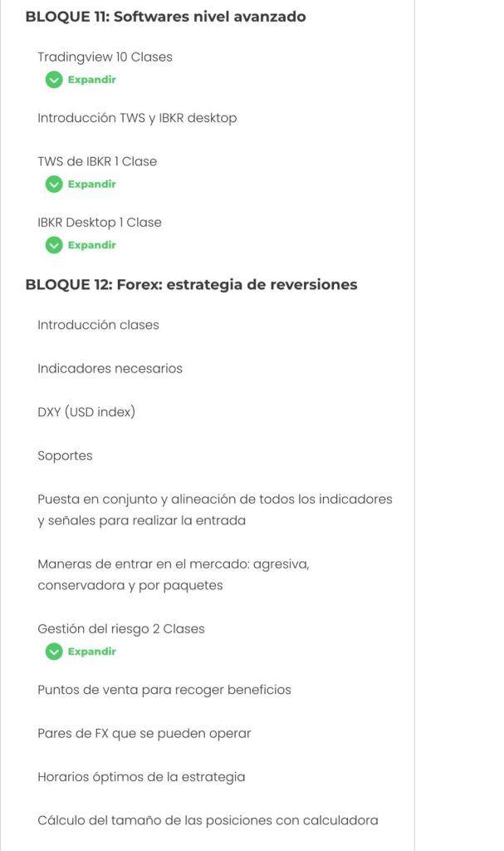Open the Introducción clases lesson
Image resolution: width=504 pixels, height=851 pixels.
coord(98,325)
